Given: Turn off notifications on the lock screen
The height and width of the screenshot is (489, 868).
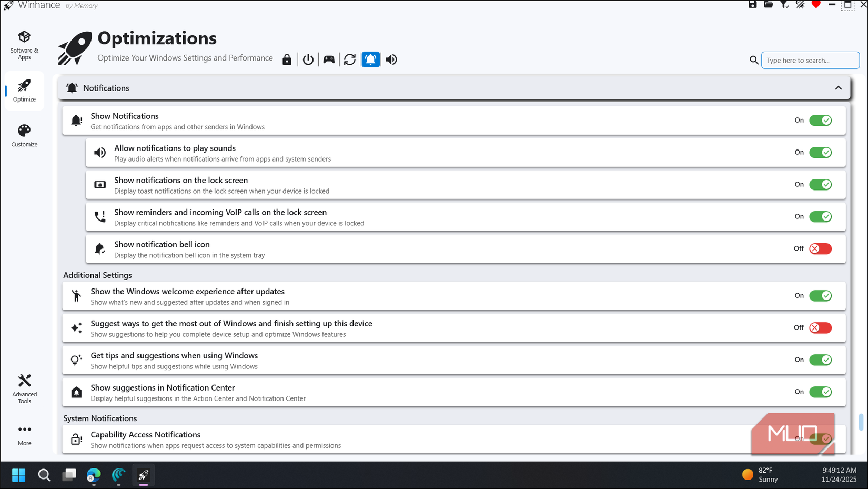Looking at the screenshot, I should pyautogui.click(x=821, y=184).
